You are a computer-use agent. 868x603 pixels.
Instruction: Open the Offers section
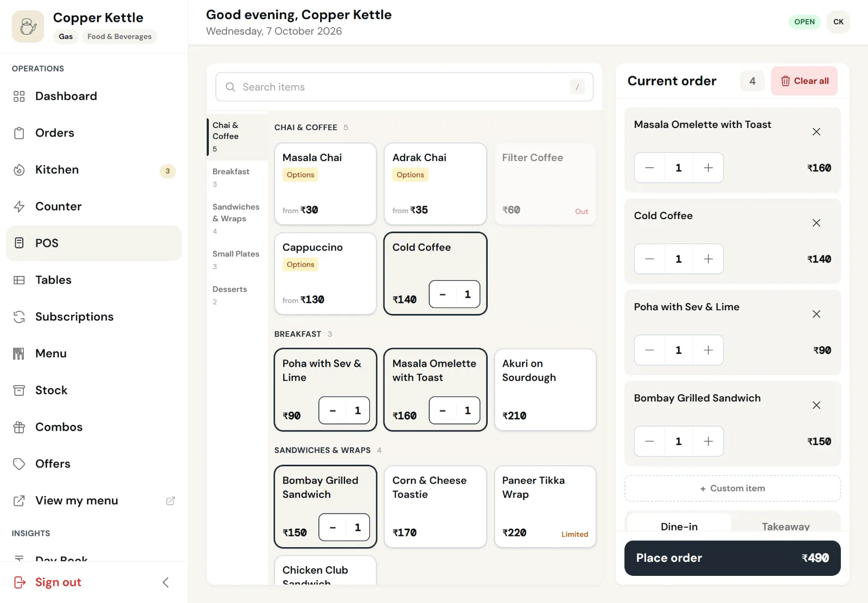coord(93,464)
